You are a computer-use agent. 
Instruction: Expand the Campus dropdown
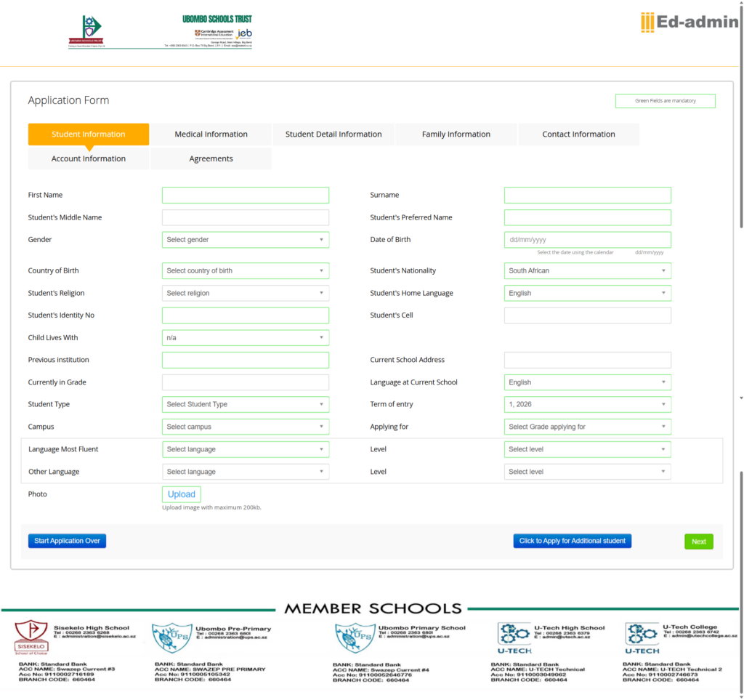click(246, 427)
